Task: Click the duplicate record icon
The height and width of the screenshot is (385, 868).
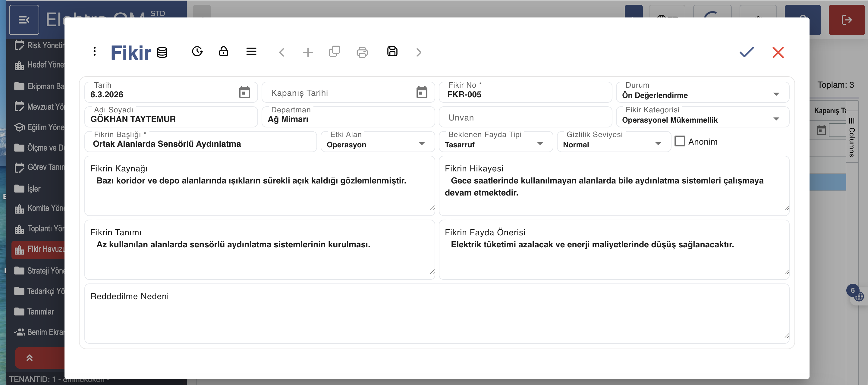Action: [334, 52]
